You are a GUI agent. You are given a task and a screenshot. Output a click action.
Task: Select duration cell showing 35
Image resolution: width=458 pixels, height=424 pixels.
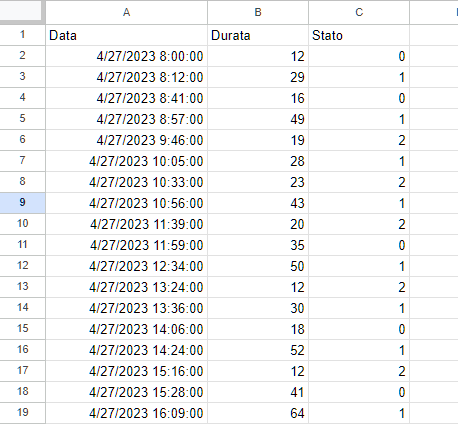click(258, 245)
